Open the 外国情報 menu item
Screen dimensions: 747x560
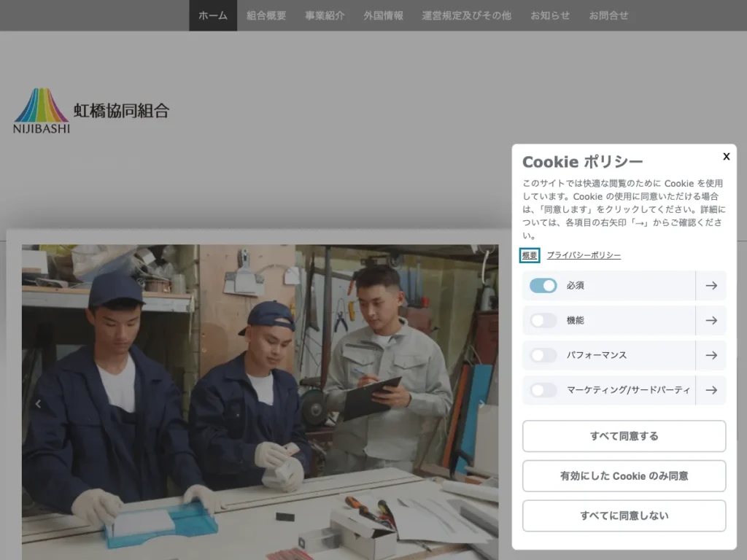pos(384,15)
